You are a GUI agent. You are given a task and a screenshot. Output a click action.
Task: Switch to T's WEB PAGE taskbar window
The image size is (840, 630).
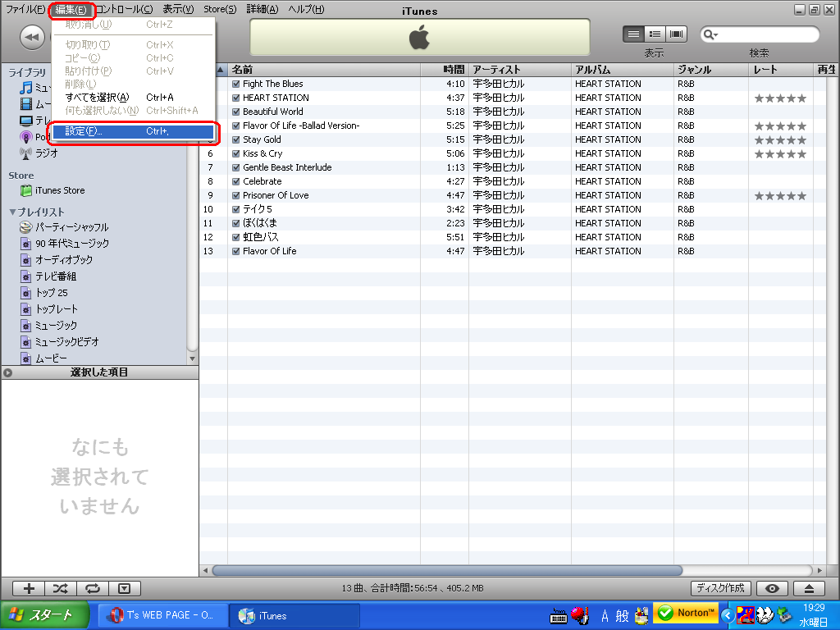coord(162,615)
